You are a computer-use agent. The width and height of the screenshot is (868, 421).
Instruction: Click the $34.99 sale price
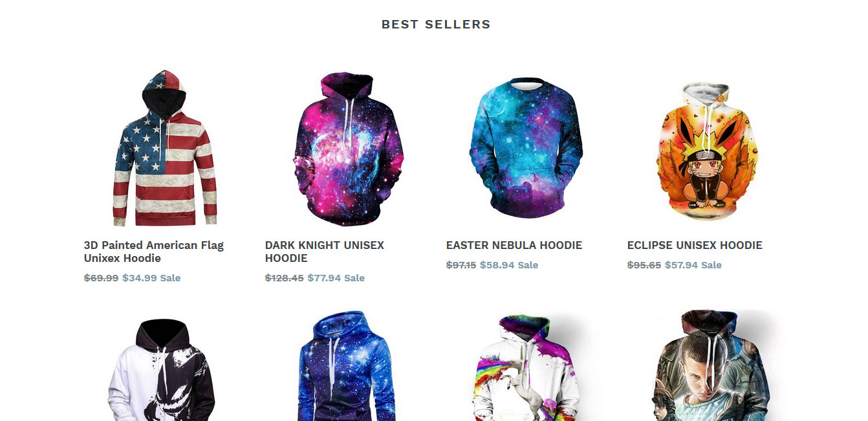(x=140, y=278)
